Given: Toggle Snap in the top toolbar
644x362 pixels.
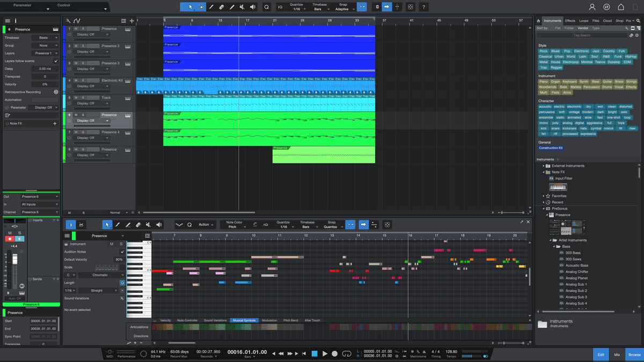Looking at the screenshot, I should click(x=362, y=7).
